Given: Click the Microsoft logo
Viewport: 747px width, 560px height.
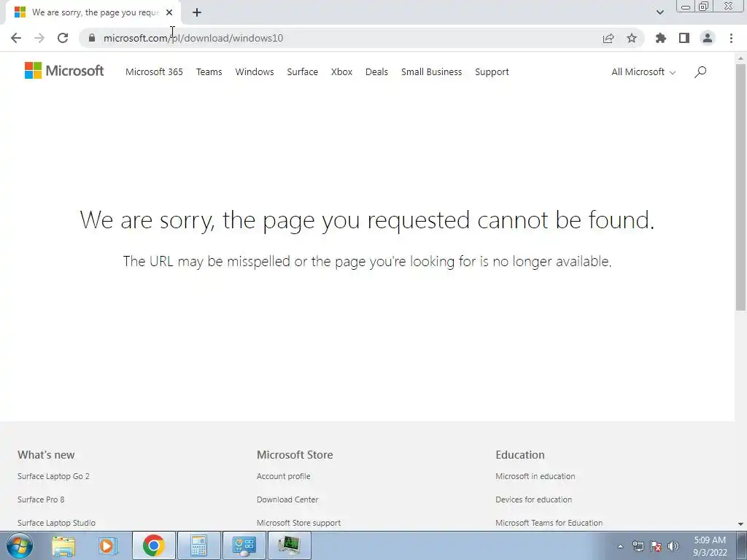Looking at the screenshot, I should [x=64, y=71].
